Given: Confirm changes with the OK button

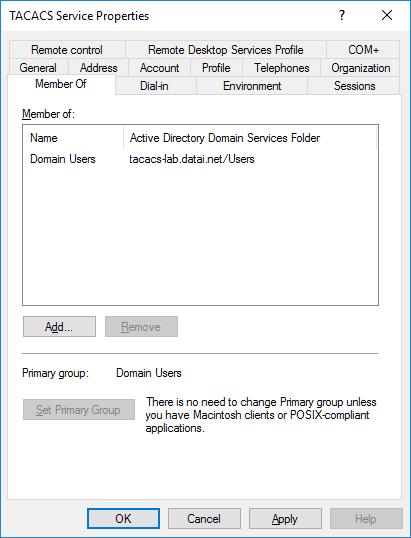Looking at the screenshot, I should click(x=123, y=518).
